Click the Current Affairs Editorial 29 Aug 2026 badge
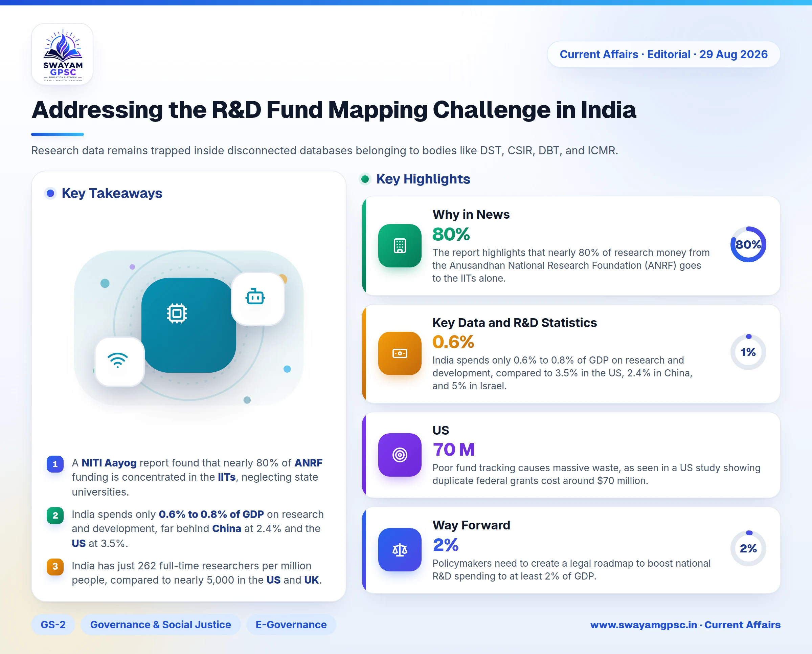The width and height of the screenshot is (812, 654). 663,54
